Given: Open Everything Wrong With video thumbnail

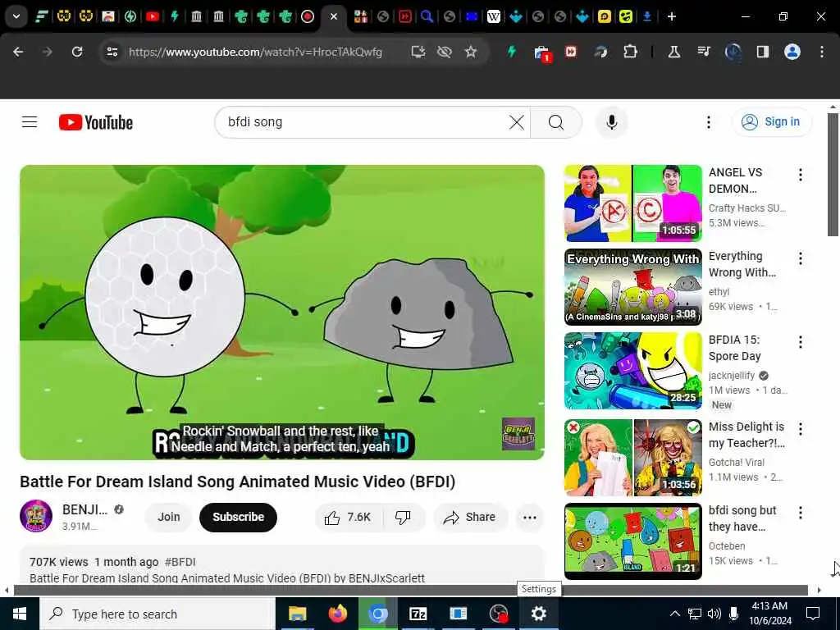Looking at the screenshot, I should coord(632,287).
